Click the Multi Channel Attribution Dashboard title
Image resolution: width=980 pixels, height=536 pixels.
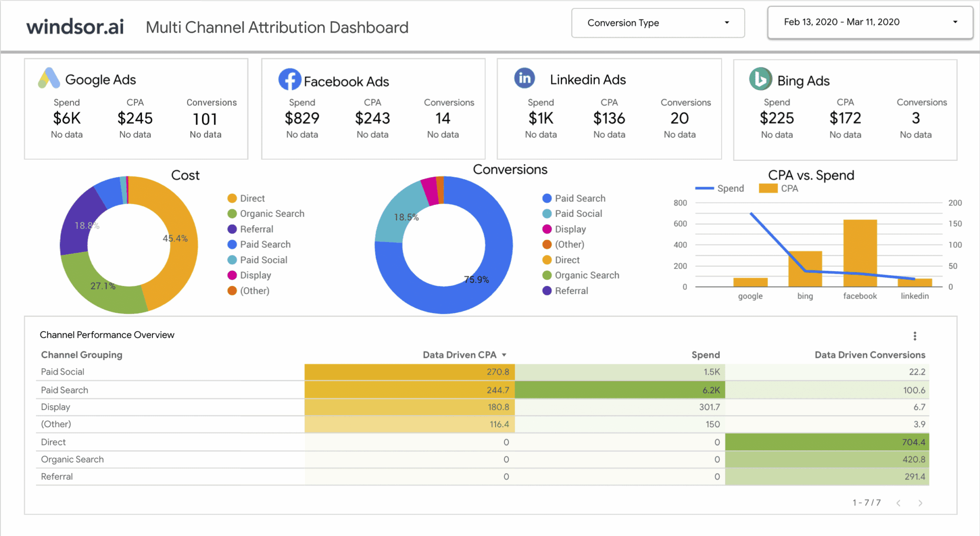click(277, 27)
